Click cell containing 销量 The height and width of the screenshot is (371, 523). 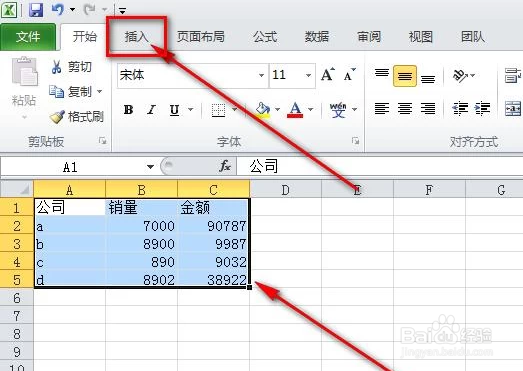tap(141, 208)
